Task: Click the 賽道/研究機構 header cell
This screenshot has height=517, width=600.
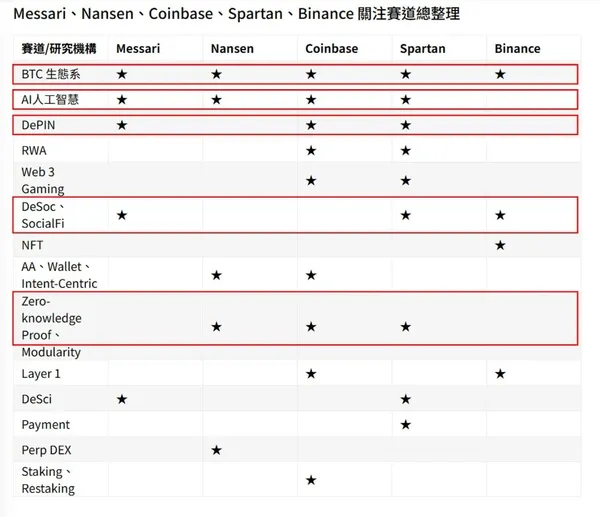Action: coord(59,48)
